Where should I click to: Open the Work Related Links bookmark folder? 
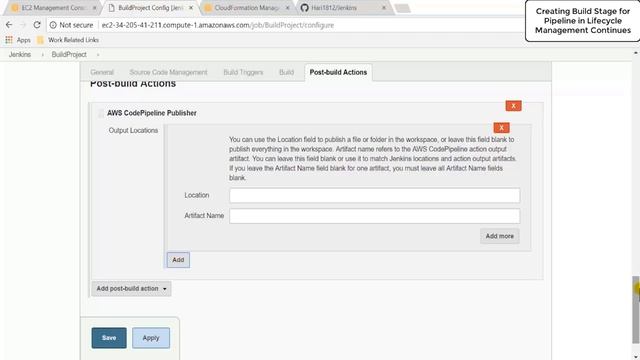coord(68,40)
